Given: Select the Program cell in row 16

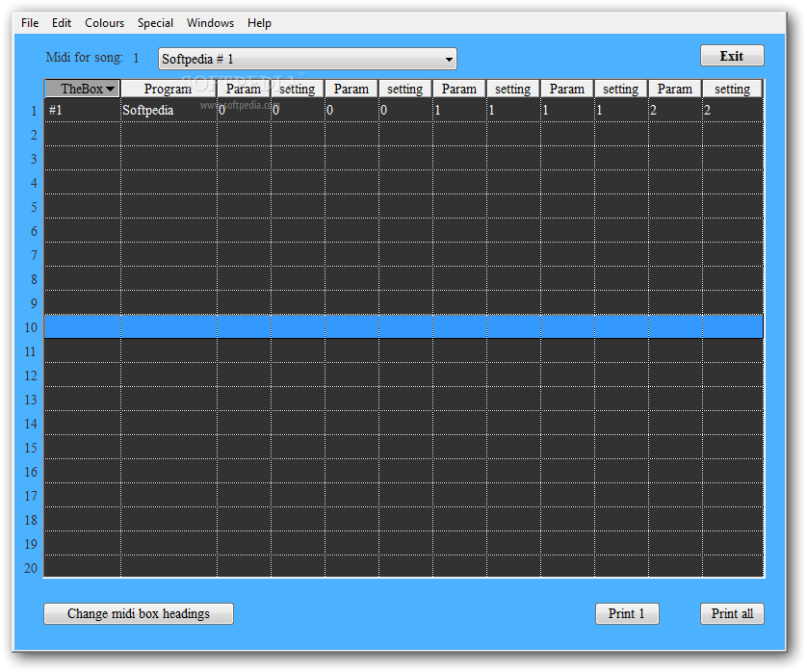Looking at the screenshot, I should click(x=169, y=472).
